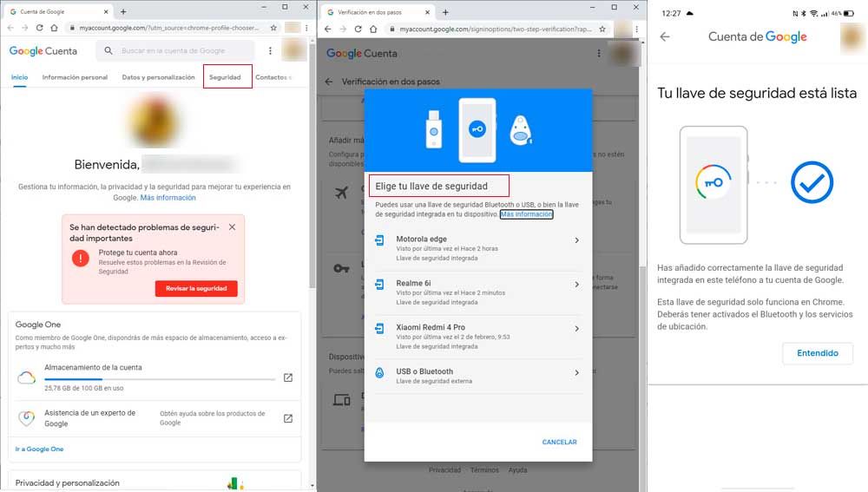Tap the blurred profile avatar on the phone screen

852,37
